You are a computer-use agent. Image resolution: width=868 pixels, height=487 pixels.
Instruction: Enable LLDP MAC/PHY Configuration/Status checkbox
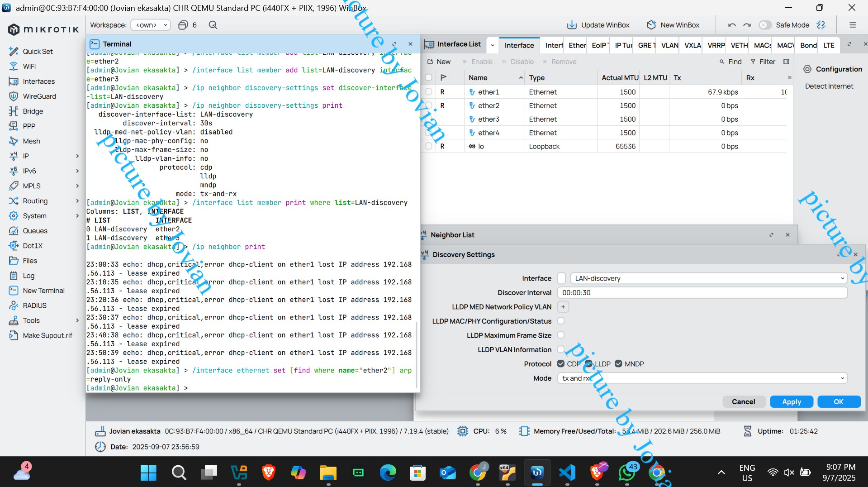coord(561,320)
